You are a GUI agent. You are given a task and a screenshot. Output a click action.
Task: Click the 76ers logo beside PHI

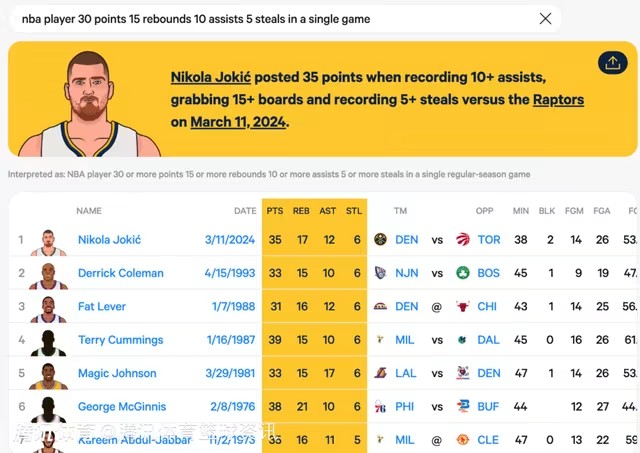click(x=380, y=407)
